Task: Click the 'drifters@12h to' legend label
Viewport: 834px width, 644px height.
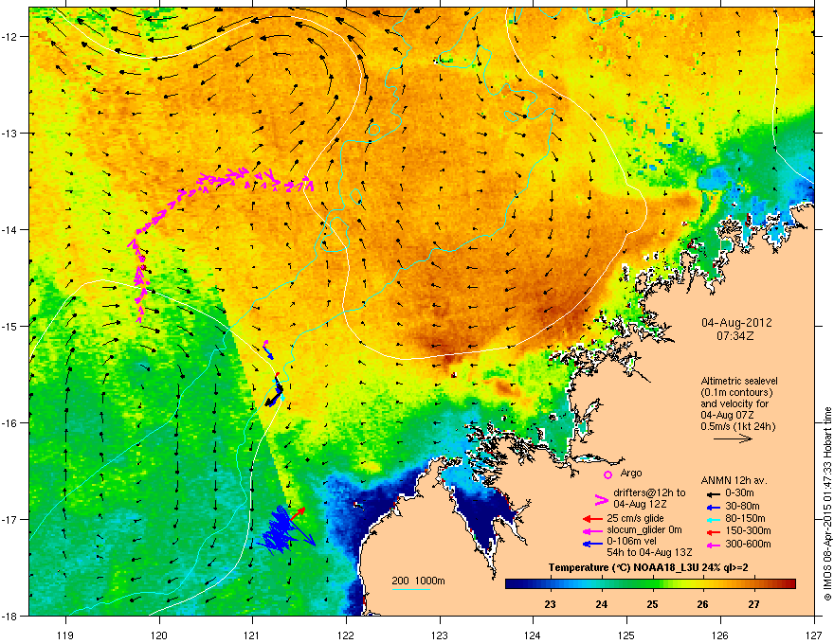Action: 649,493
